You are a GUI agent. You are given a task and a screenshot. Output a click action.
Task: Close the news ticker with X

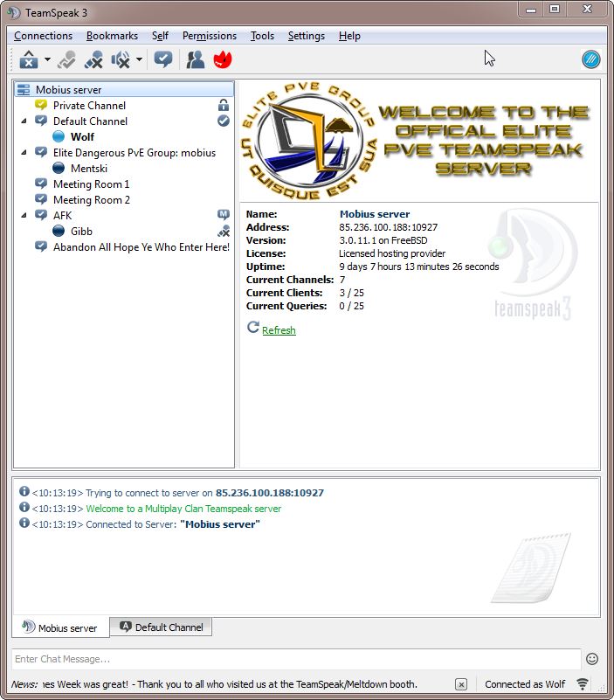tap(461, 684)
